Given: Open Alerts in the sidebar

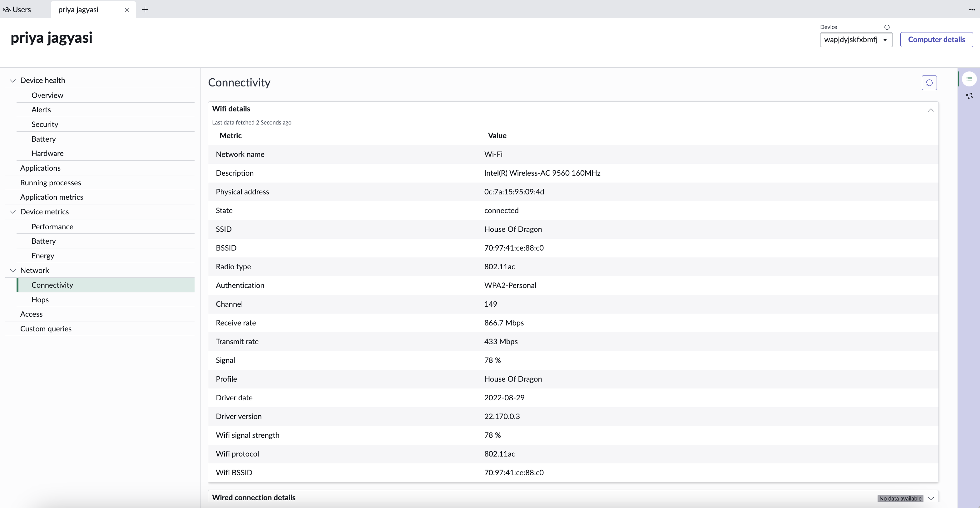Looking at the screenshot, I should click(x=41, y=110).
